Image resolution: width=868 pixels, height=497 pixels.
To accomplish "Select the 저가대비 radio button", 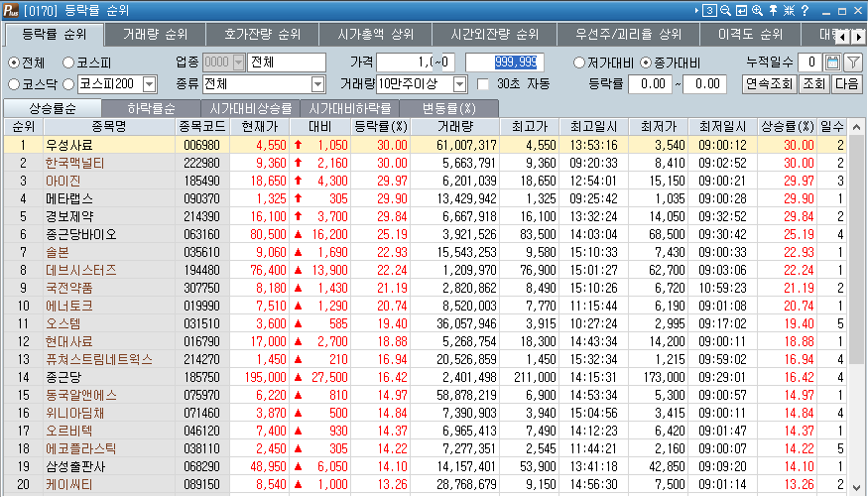I will click(579, 62).
